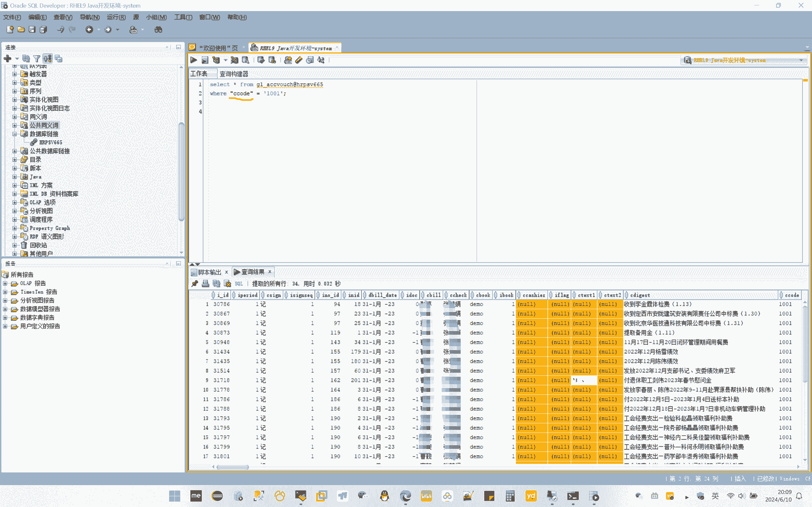Print the query result grid
812x507 pixels.
coord(205,284)
